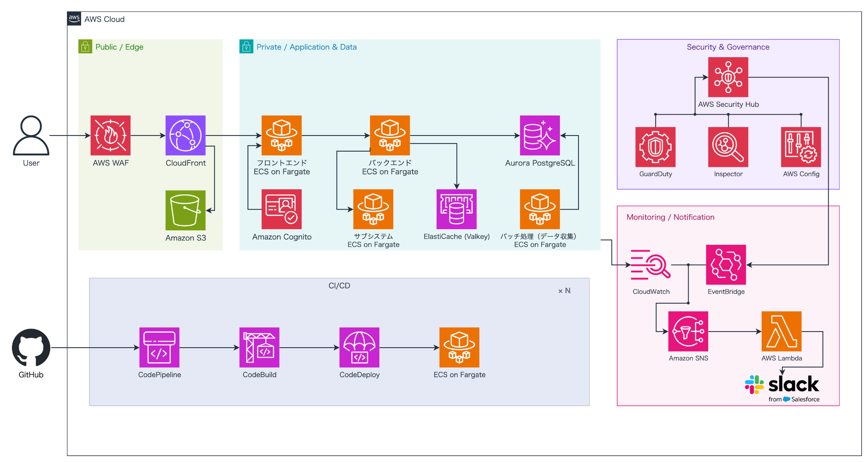Select the 'AWS Lambda' label
This screenshot has width=868, height=462.
point(782,358)
